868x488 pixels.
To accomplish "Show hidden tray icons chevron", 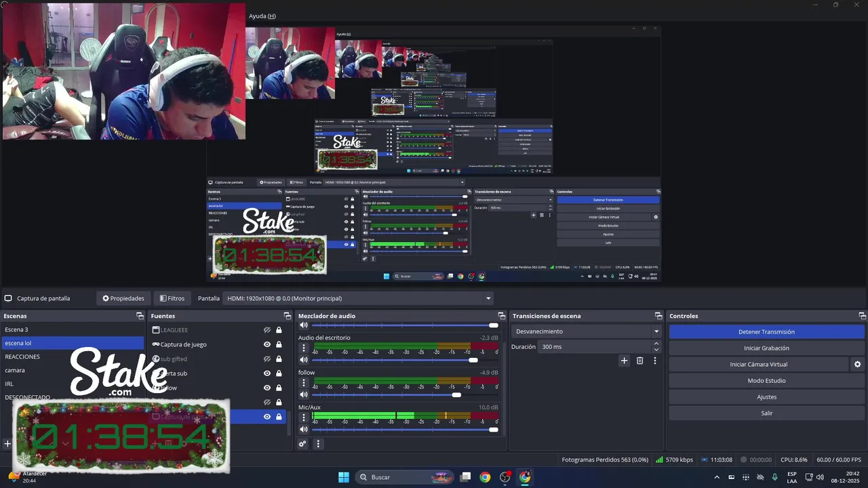I will [x=717, y=477].
